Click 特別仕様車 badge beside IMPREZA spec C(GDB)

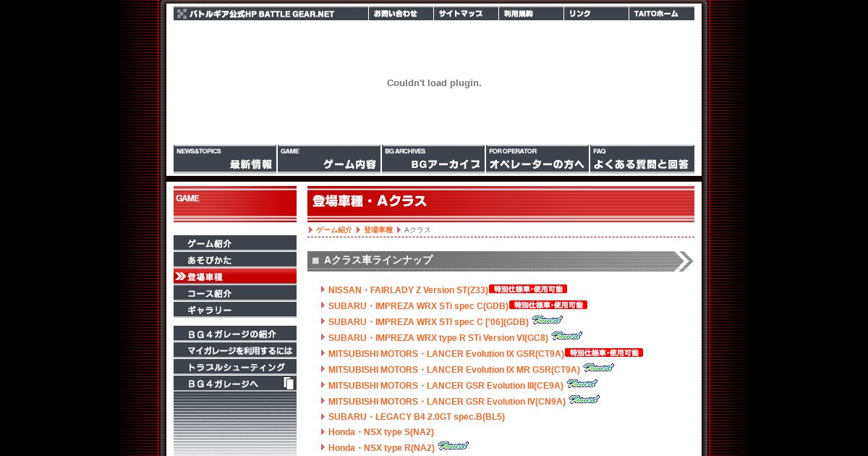pos(548,305)
